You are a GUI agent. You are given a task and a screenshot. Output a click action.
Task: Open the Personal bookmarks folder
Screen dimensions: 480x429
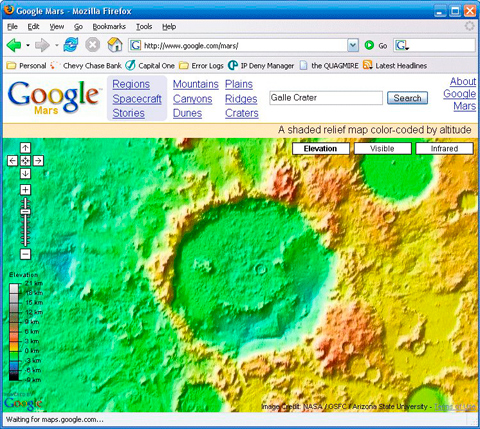pyautogui.click(x=26, y=66)
